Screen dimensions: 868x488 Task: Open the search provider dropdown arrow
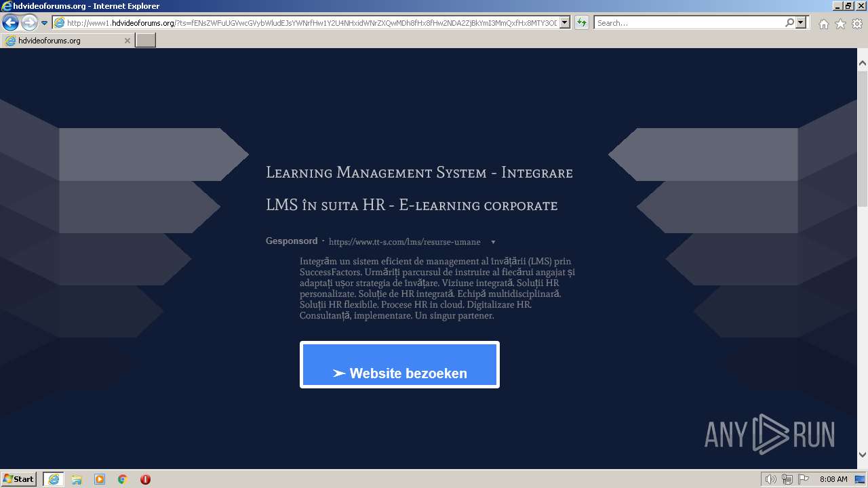coord(802,22)
